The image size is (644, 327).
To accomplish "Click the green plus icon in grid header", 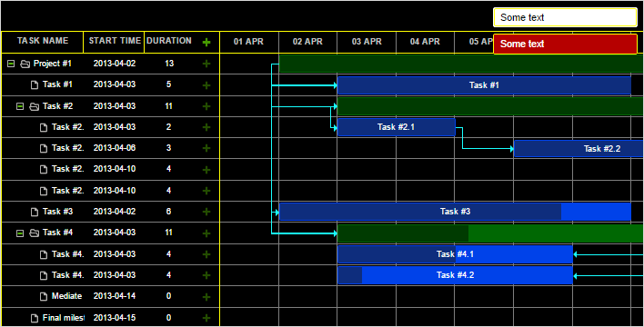I will pos(206,42).
